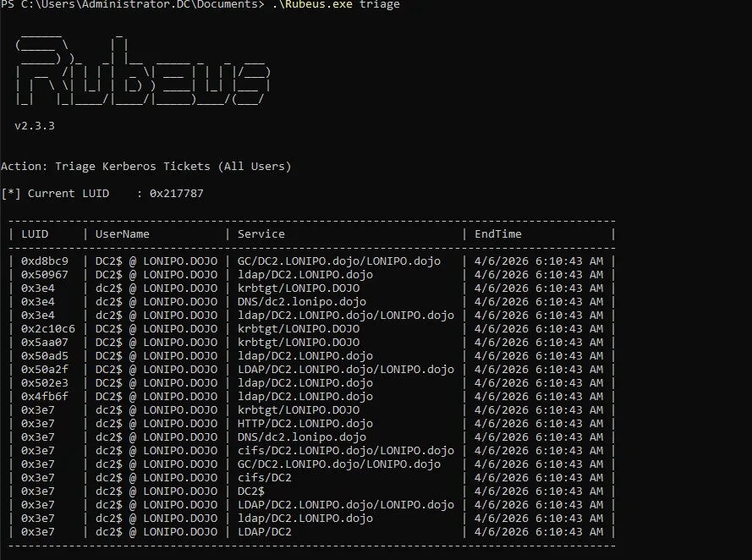The height and width of the screenshot is (560, 752).
Task: Click service 'cifs/DC2.LONIPO.dojo/LONIPO.dojo'
Action: pyautogui.click(x=346, y=451)
